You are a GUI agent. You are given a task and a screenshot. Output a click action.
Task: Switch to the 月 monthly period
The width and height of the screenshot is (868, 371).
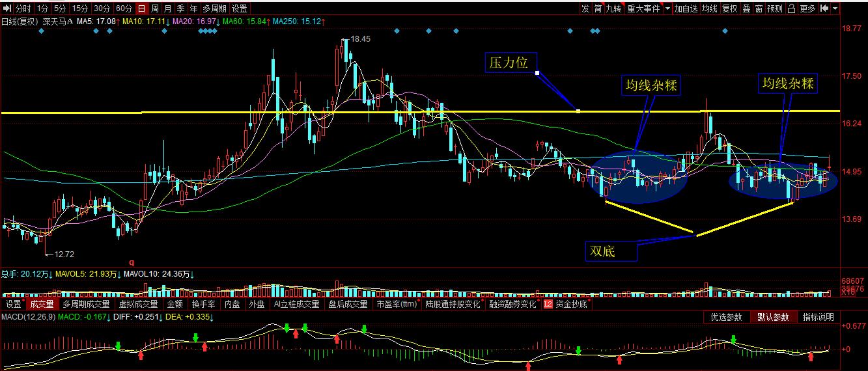[168, 8]
